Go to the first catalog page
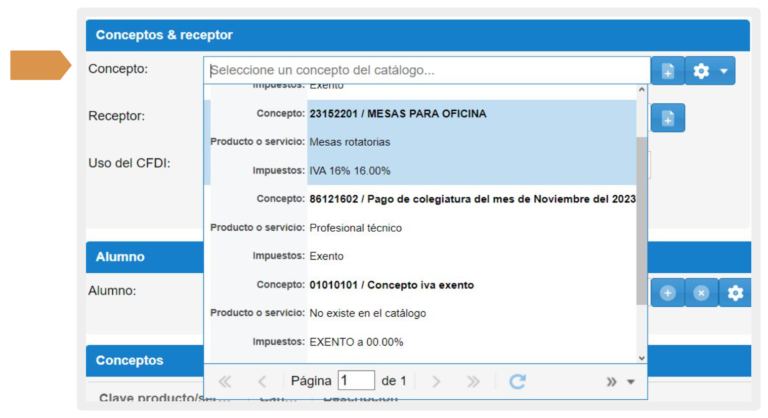Viewport: 768px width, 418px height. pyautogui.click(x=224, y=381)
